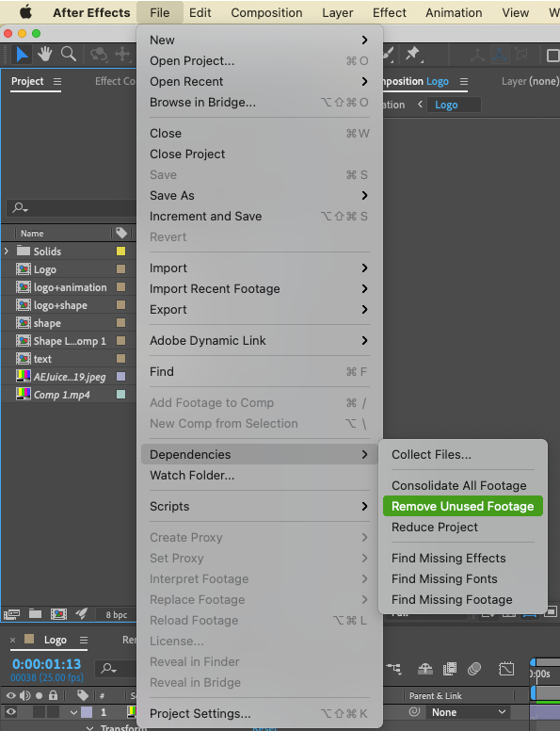Toggle the lock column header icon
Viewport: 560px width, 731px height.
(53, 695)
